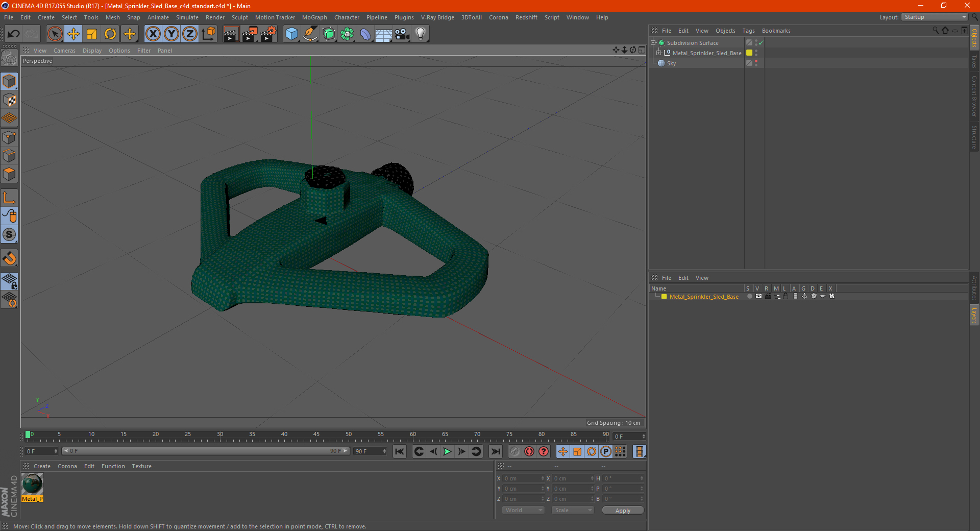Screen dimensions: 980x531
Task: Toggle Y axis lock
Action: click(171, 34)
